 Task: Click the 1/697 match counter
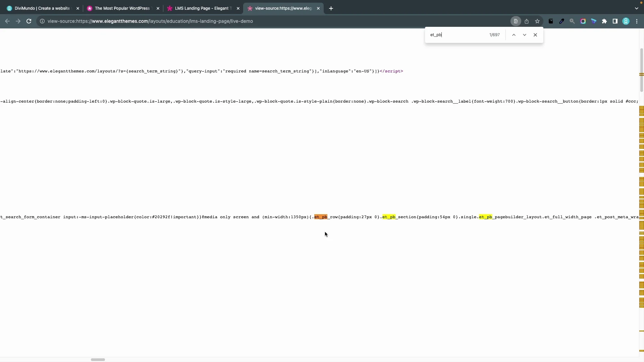[x=494, y=35]
